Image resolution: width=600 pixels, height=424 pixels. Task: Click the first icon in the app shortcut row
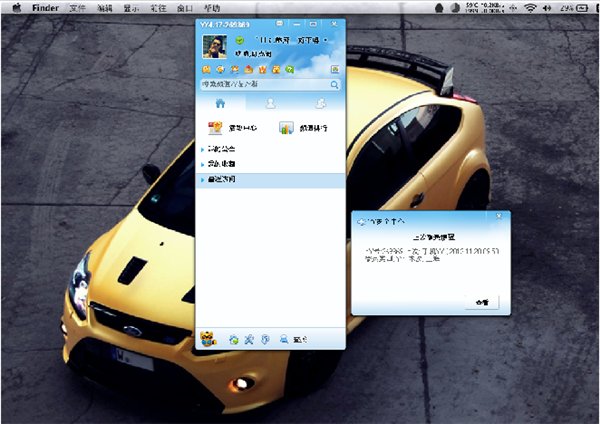[x=207, y=69]
